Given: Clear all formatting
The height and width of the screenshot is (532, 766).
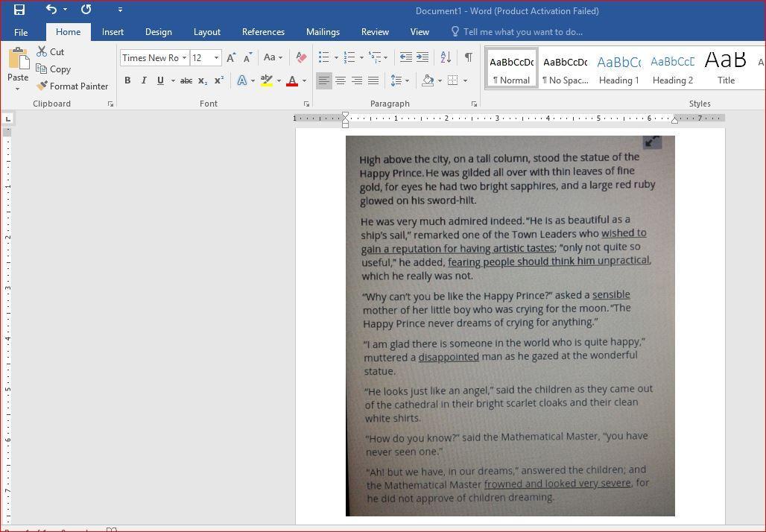Looking at the screenshot, I should [x=301, y=57].
